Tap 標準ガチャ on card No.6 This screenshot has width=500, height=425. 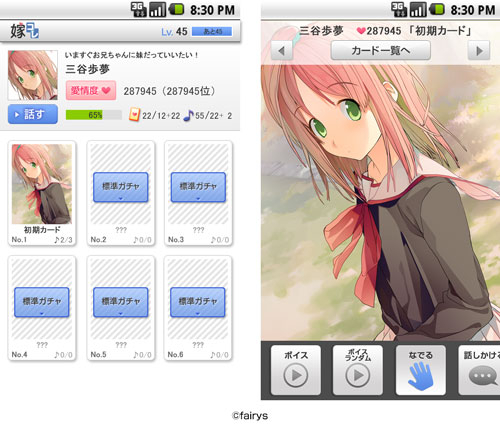(198, 302)
